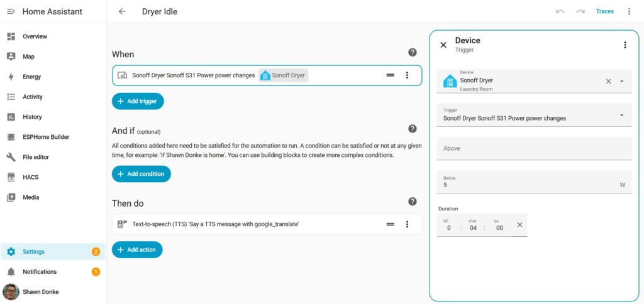Open the Settings menu item

(x=53, y=251)
